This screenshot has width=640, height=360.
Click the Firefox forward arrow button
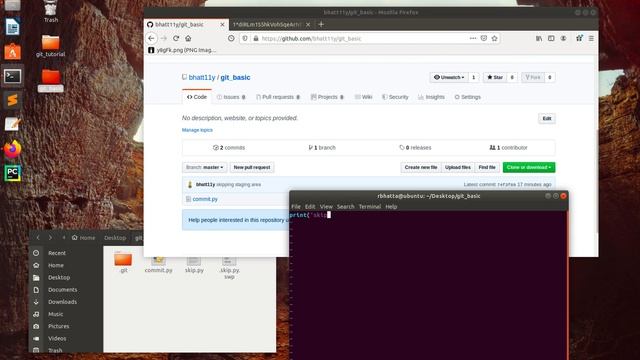(164, 38)
